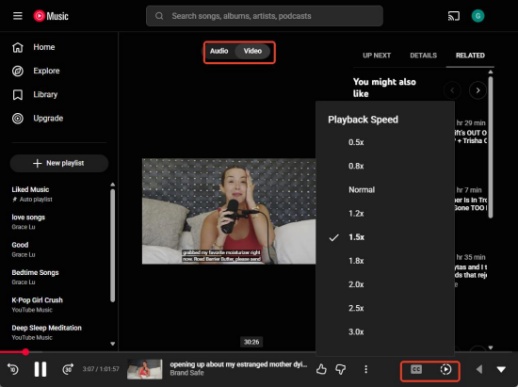Click the now-playing thumbnail in player bar

pos(145,369)
